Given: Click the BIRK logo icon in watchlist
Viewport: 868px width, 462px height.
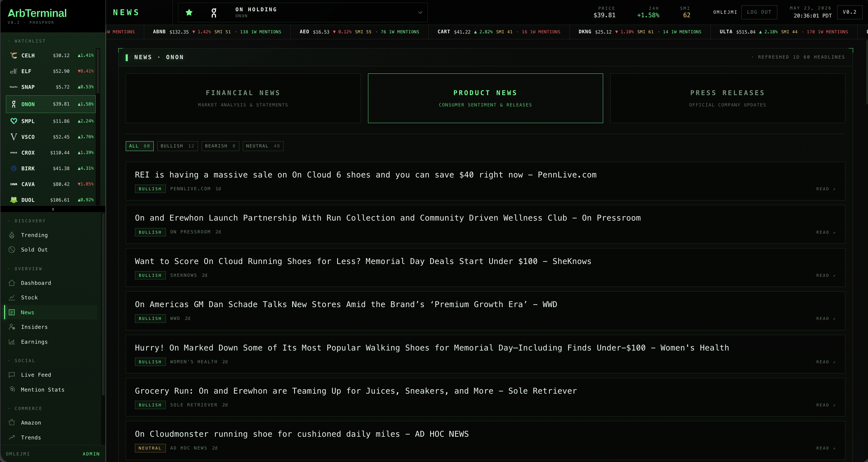Looking at the screenshot, I should click(x=13, y=169).
